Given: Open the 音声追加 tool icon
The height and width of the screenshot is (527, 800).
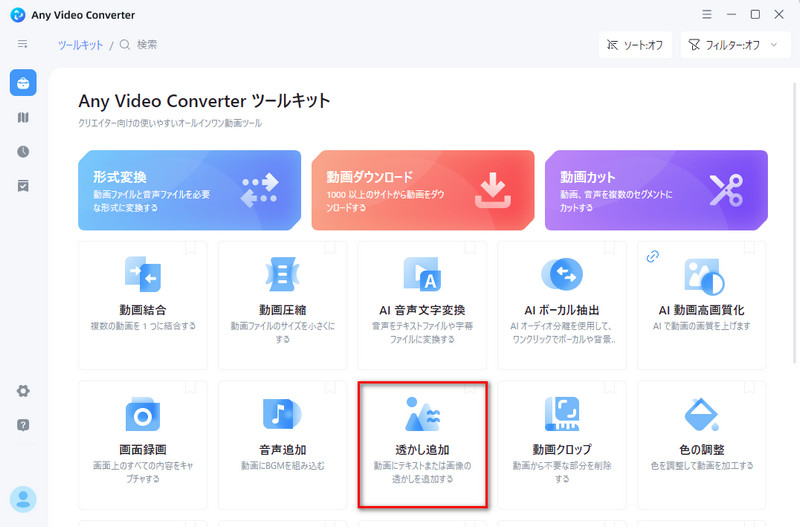Looking at the screenshot, I should coord(282,414).
